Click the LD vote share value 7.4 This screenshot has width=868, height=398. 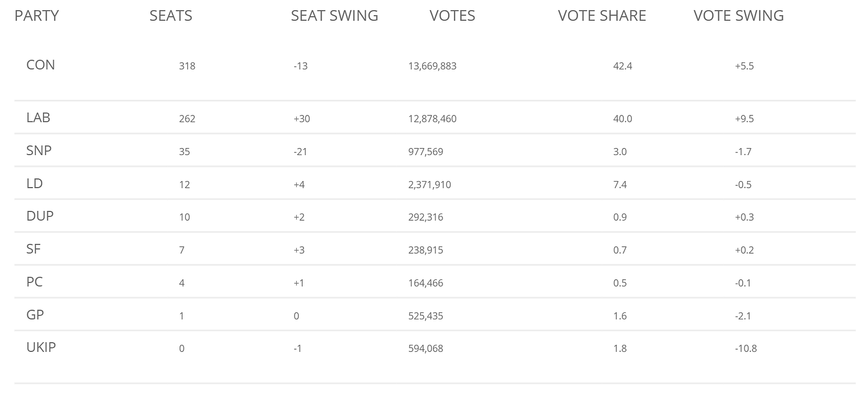point(620,185)
